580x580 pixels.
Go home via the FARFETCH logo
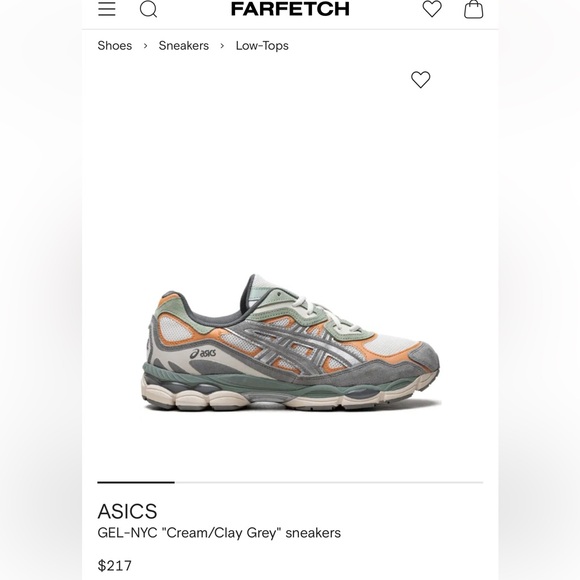pyautogui.click(x=290, y=9)
